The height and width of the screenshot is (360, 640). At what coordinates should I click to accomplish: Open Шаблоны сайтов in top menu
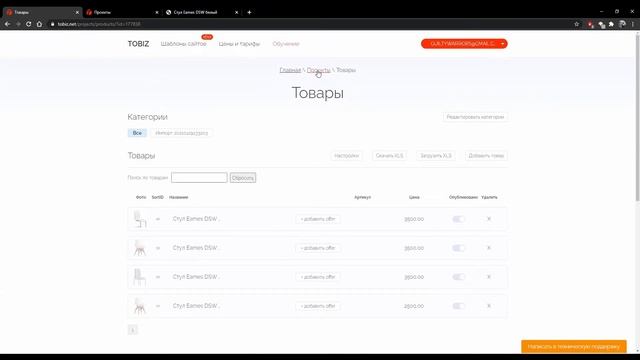click(183, 44)
